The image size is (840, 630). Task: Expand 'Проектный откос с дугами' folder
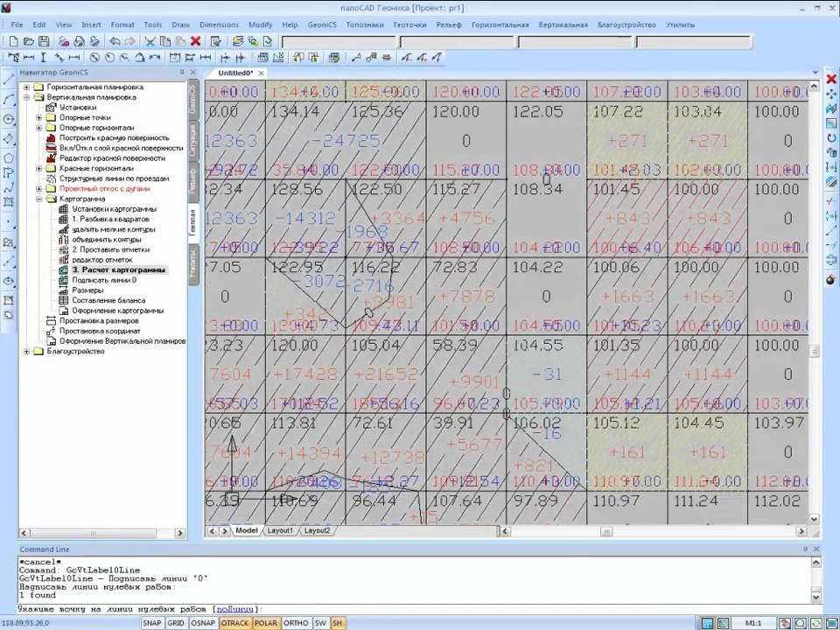point(39,189)
